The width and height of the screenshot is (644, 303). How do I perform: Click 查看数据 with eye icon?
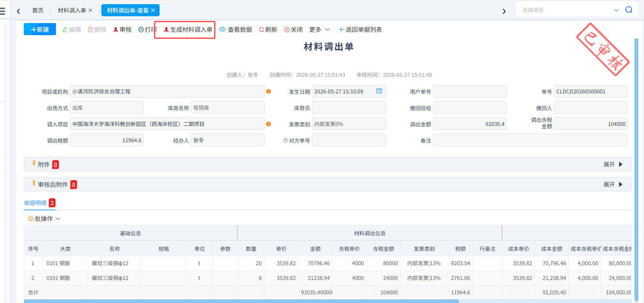(236, 30)
